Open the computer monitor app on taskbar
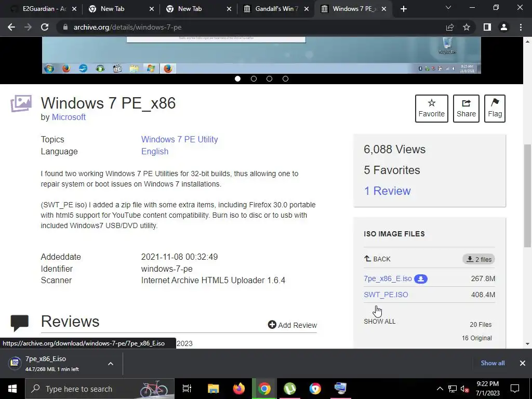The width and height of the screenshot is (532, 399). click(x=340, y=389)
